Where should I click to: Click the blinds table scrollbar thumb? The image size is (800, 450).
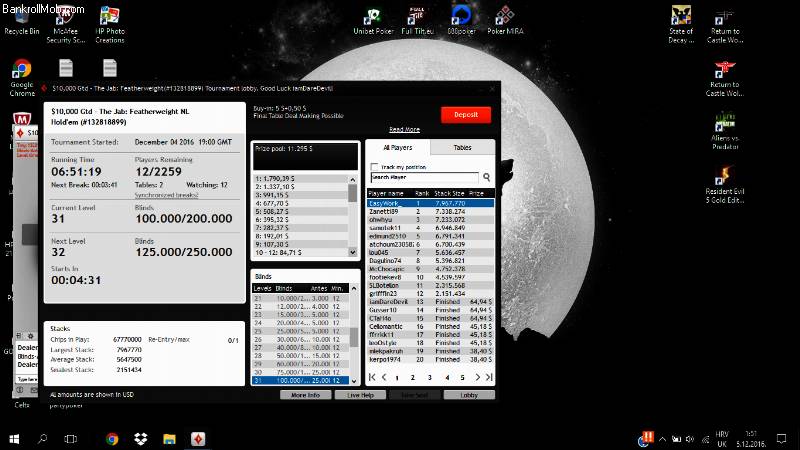click(353, 337)
